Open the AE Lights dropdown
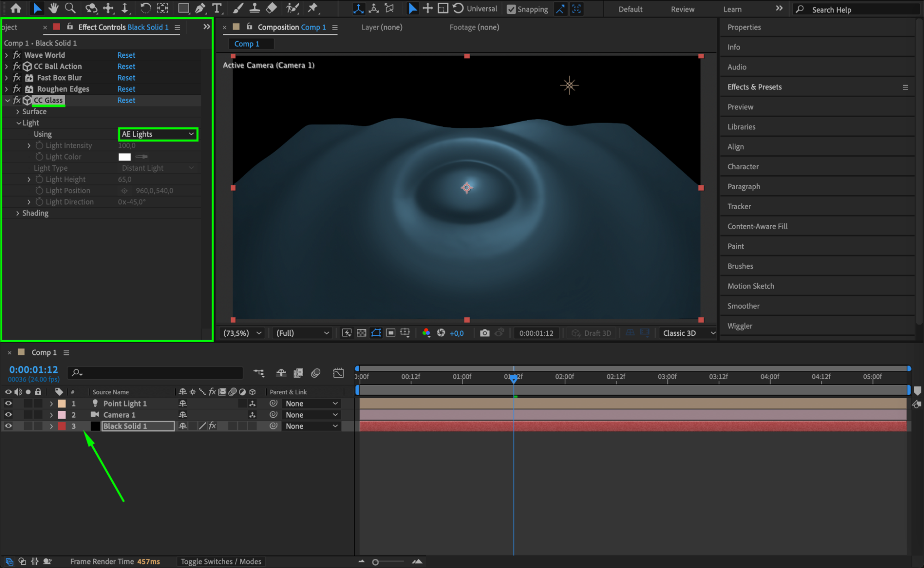 (158, 134)
